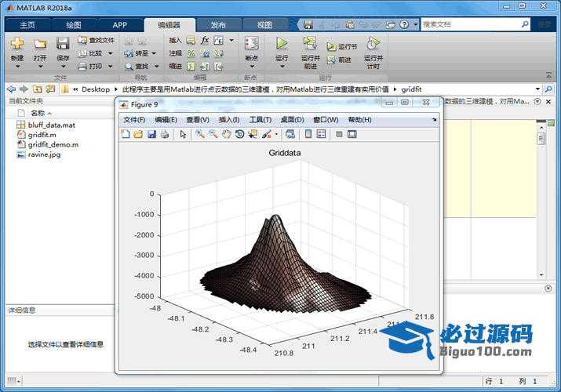The width and height of the screenshot is (561, 392).
Task: Click the comment percent (%) icon
Action: pos(191,53)
